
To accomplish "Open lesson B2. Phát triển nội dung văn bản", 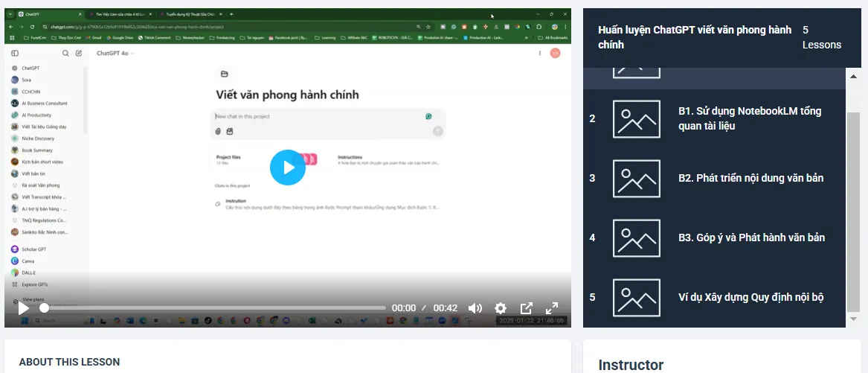I will (x=714, y=178).
